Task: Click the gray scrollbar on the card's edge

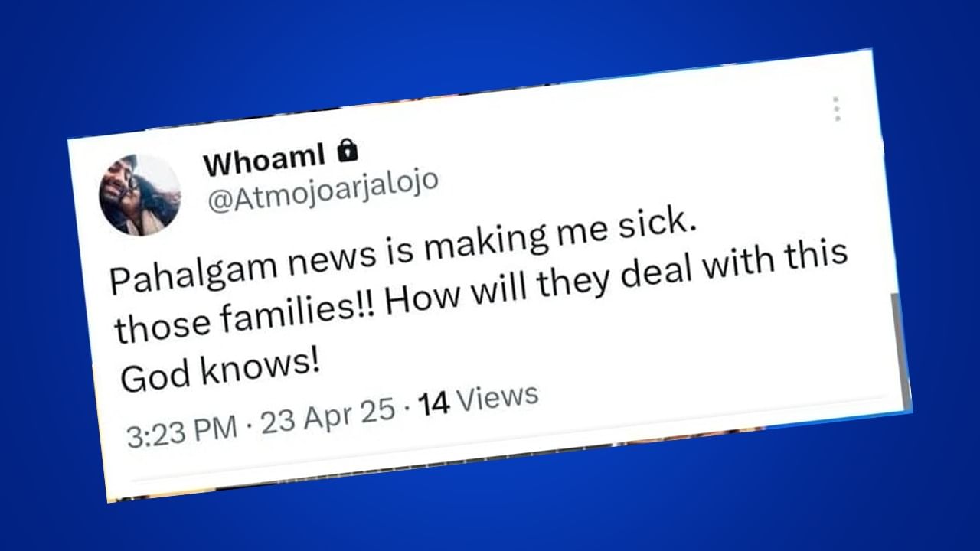Action: [x=902, y=354]
